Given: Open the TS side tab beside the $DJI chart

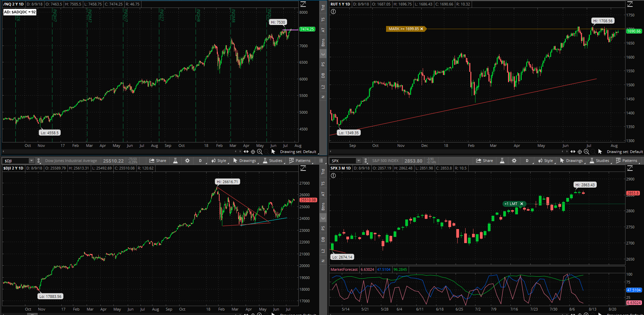Looking at the screenshot, I should (x=323, y=183).
